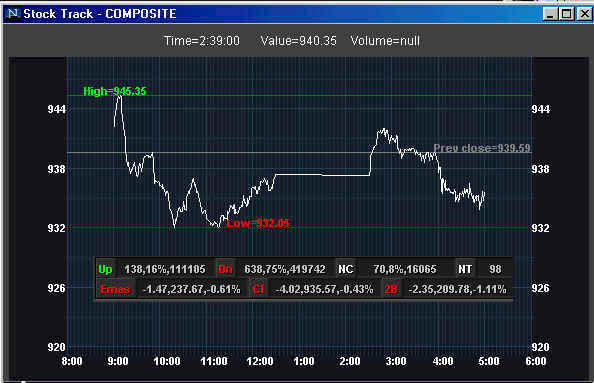The image size is (594, 383).
Task: Click the right axis 938 price label
Action: [x=541, y=169]
